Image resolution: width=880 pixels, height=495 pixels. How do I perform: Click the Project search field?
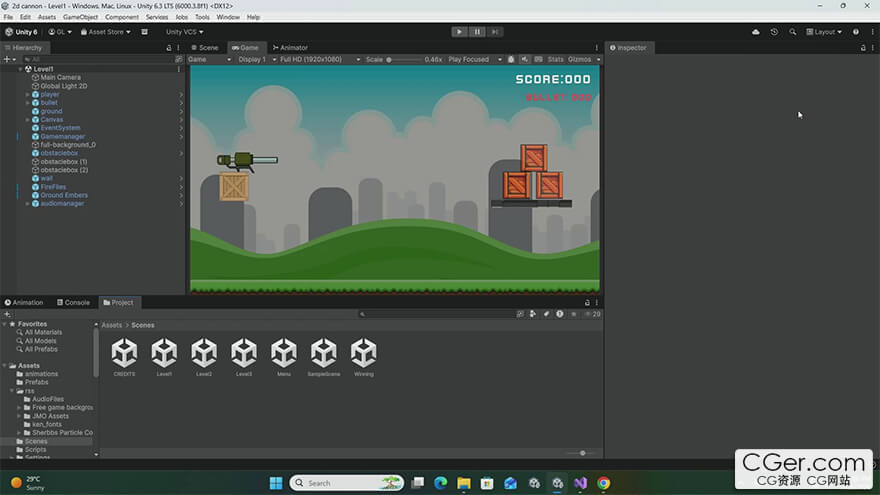[x=435, y=314]
